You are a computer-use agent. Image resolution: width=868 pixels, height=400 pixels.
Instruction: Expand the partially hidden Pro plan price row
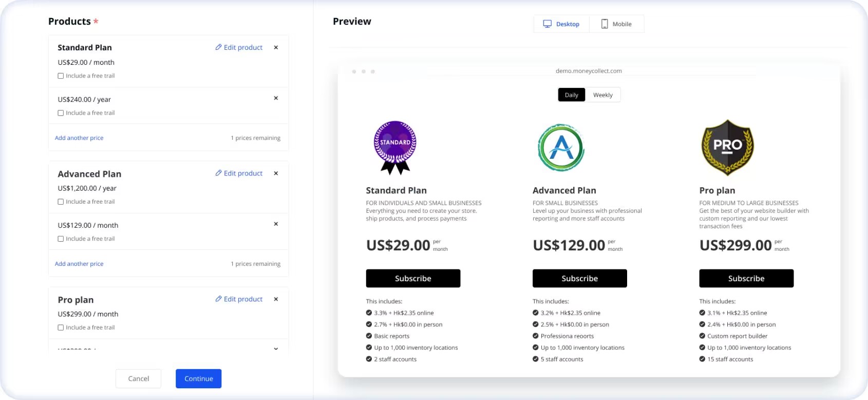click(x=276, y=349)
